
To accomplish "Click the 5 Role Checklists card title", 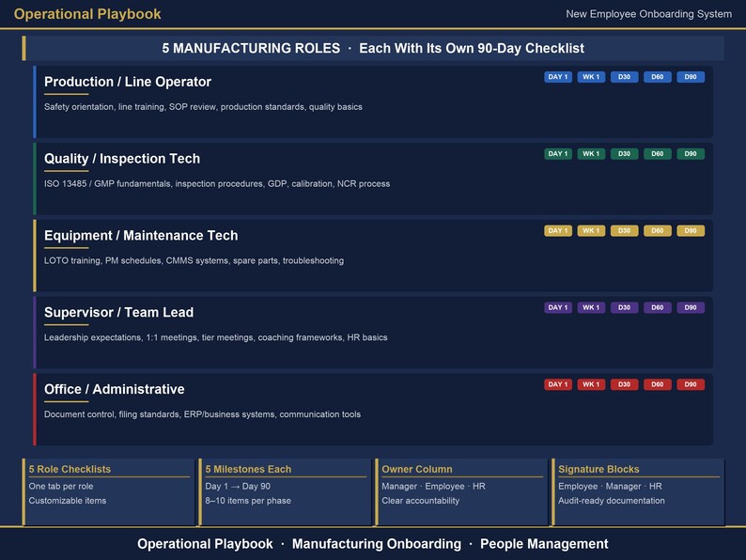I will point(70,469).
